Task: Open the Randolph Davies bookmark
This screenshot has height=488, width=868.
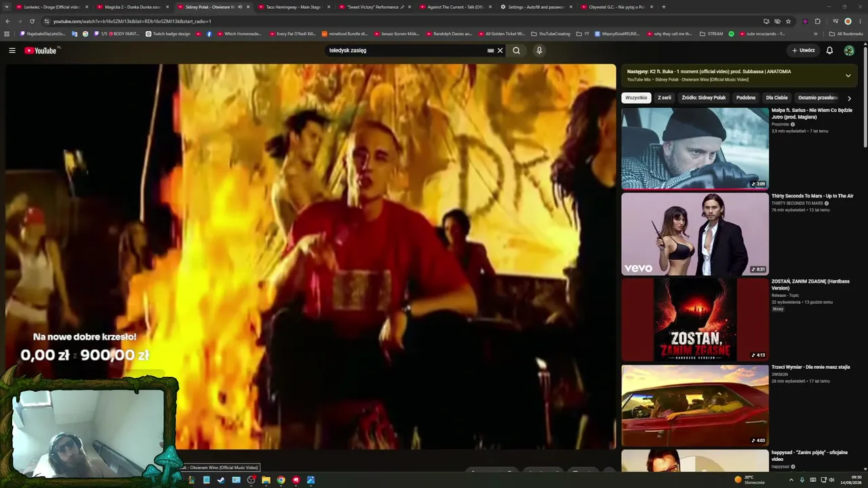Action: coord(449,34)
